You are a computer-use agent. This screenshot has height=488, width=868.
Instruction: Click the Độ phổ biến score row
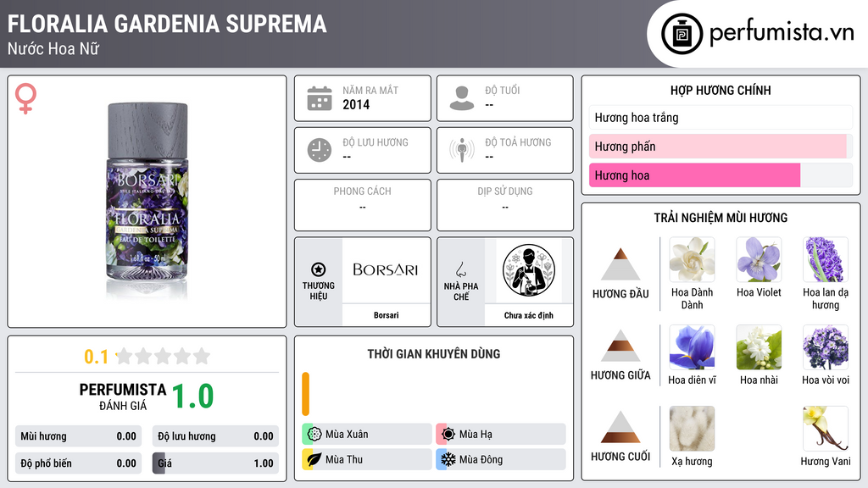[78, 463]
